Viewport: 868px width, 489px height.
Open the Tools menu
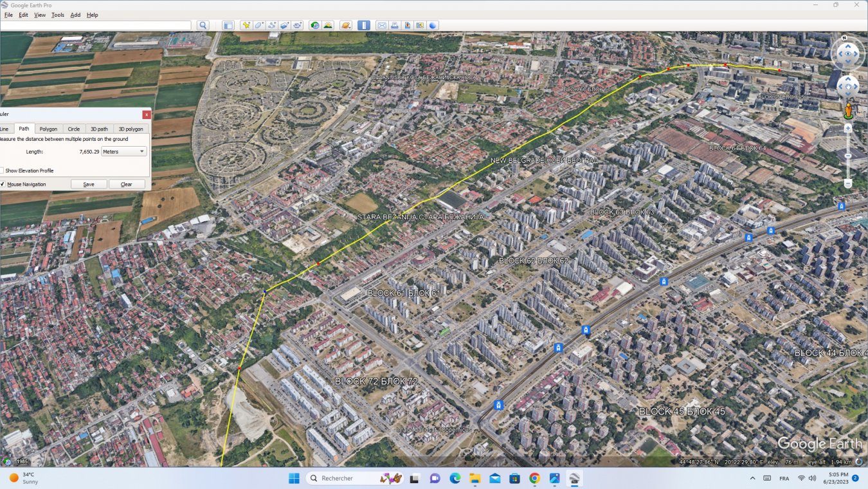(x=58, y=15)
